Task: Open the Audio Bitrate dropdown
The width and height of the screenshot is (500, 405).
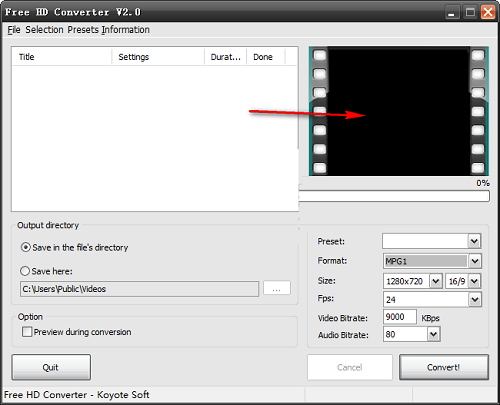Action: (434, 334)
